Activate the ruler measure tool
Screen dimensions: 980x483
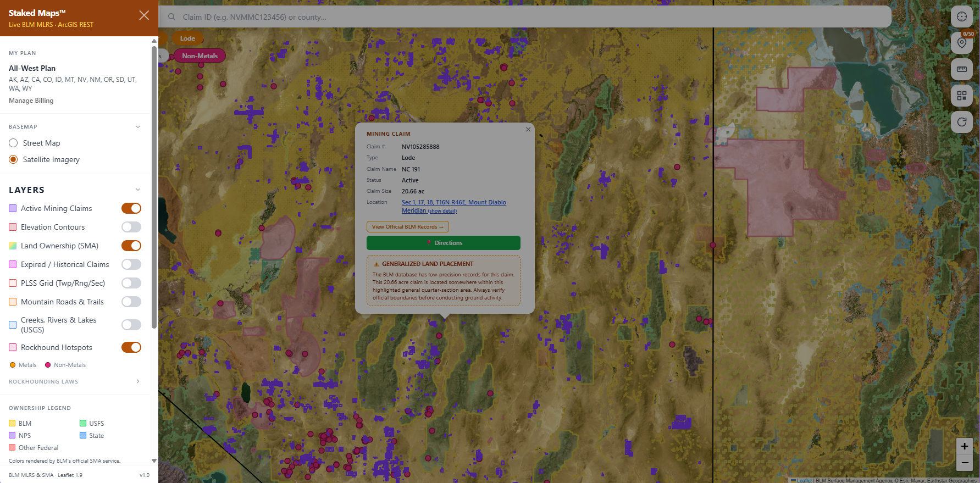(962, 69)
